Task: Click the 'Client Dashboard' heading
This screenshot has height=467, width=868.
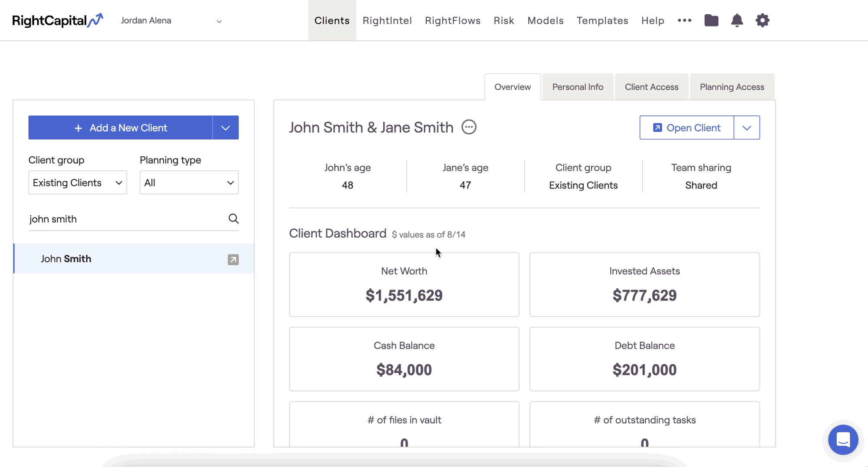Action: 338,233
